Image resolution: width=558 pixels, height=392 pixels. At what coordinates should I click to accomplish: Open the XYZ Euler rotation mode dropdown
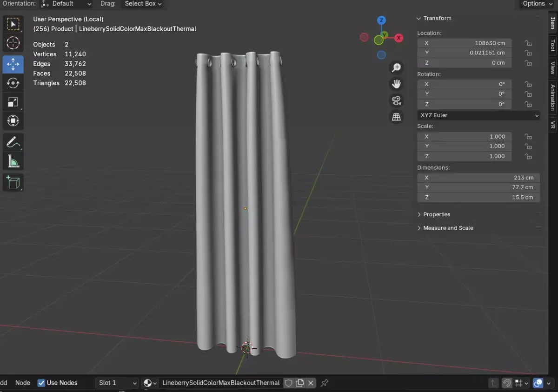479,115
